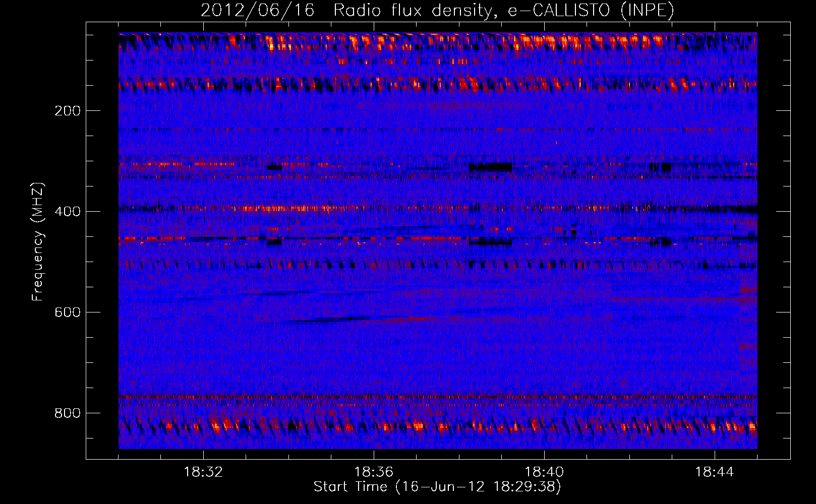Click the 800 frequency tick label

coord(68,413)
